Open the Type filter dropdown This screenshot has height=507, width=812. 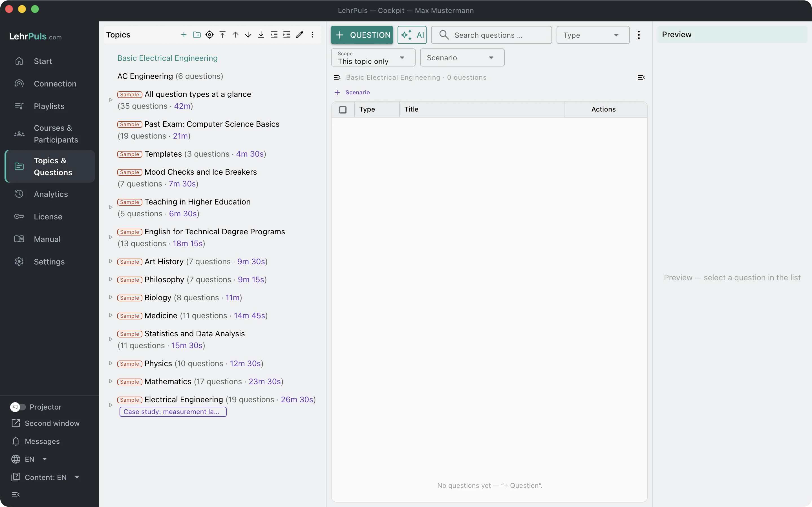(x=593, y=35)
